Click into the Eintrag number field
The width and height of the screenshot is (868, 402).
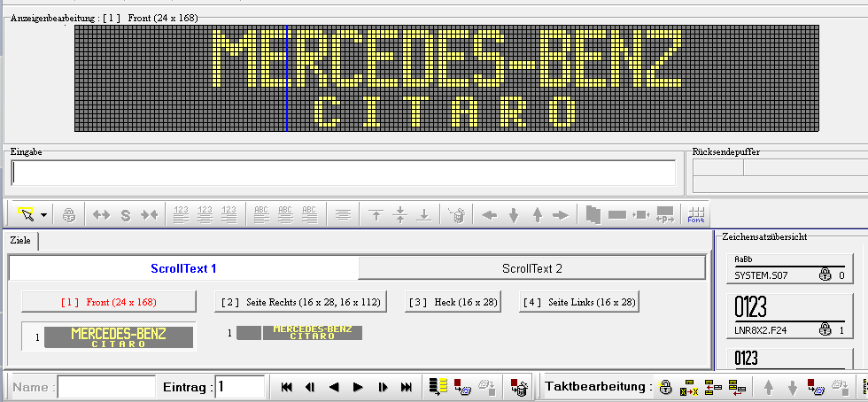[x=239, y=387]
